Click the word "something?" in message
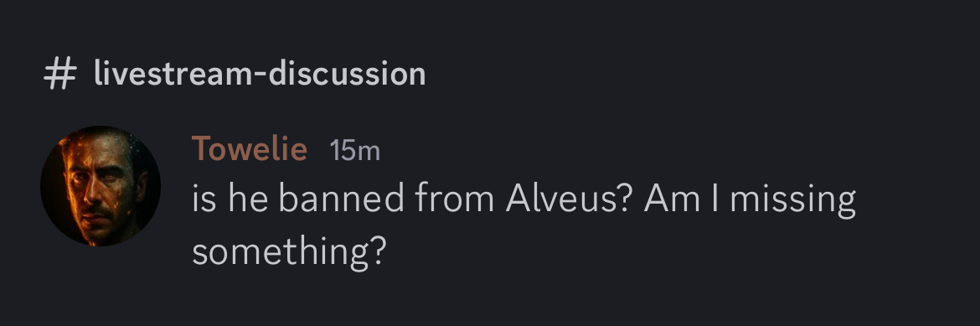980x326 pixels. [x=289, y=252]
